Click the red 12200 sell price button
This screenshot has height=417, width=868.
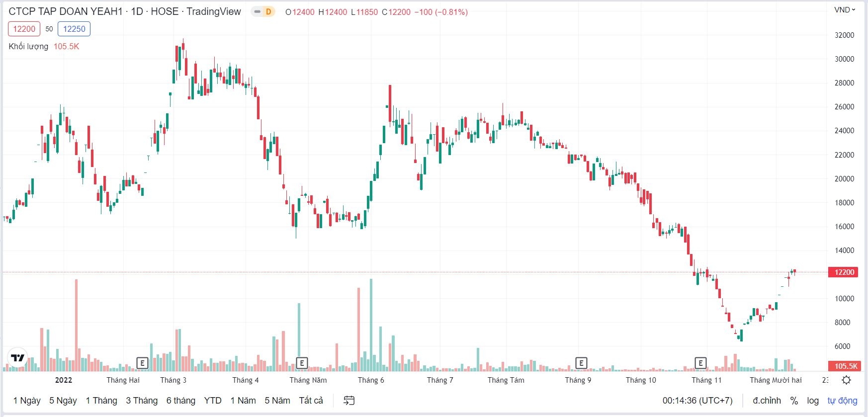pos(24,29)
